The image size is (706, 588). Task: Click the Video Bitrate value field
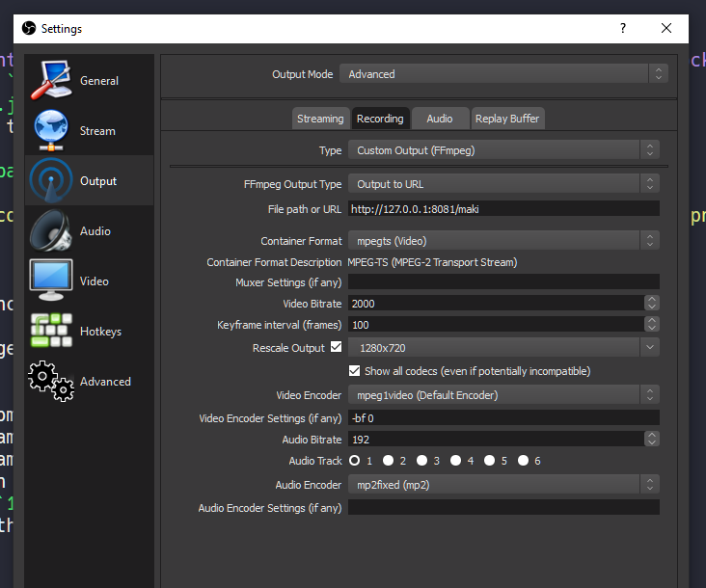pos(497,304)
